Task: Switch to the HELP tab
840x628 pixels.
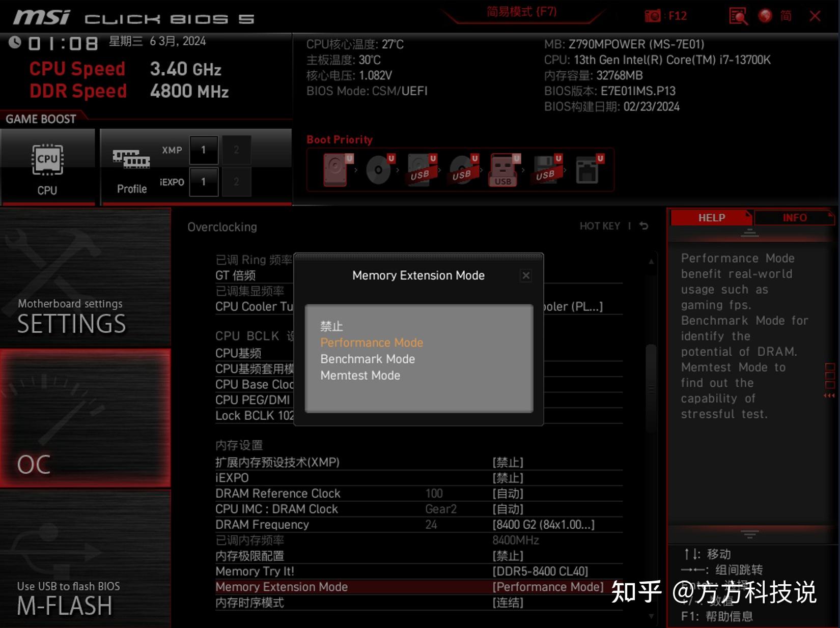Action: coord(711,218)
